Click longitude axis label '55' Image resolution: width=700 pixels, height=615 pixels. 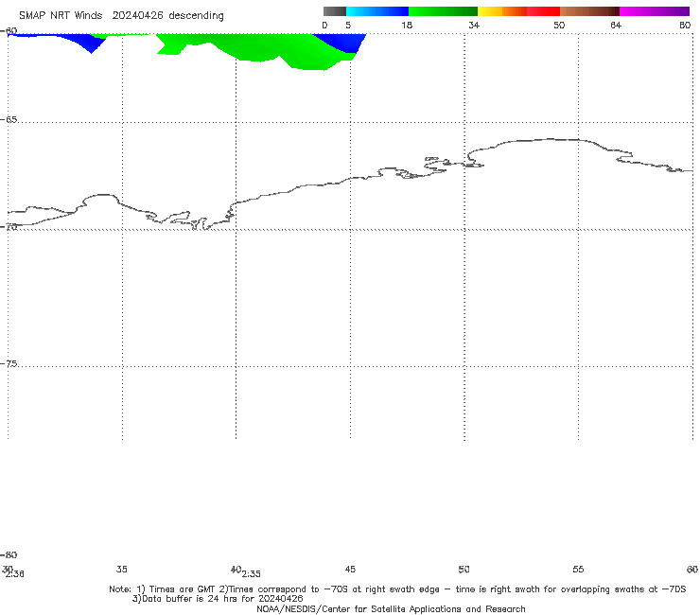point(578,570)
